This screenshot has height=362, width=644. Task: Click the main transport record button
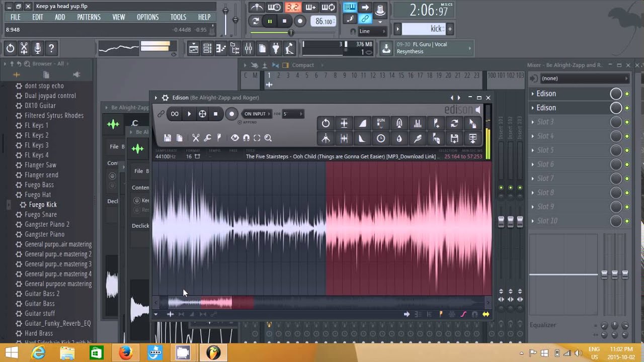(300, 21)
